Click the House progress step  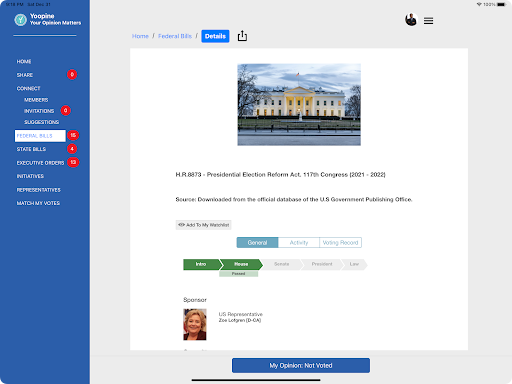click(x=241, y=264)
